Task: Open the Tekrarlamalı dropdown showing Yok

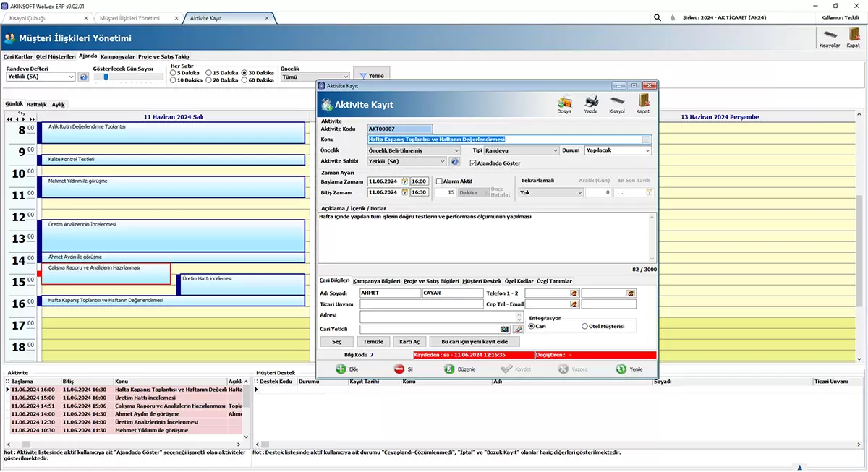Action: [550, 193]
